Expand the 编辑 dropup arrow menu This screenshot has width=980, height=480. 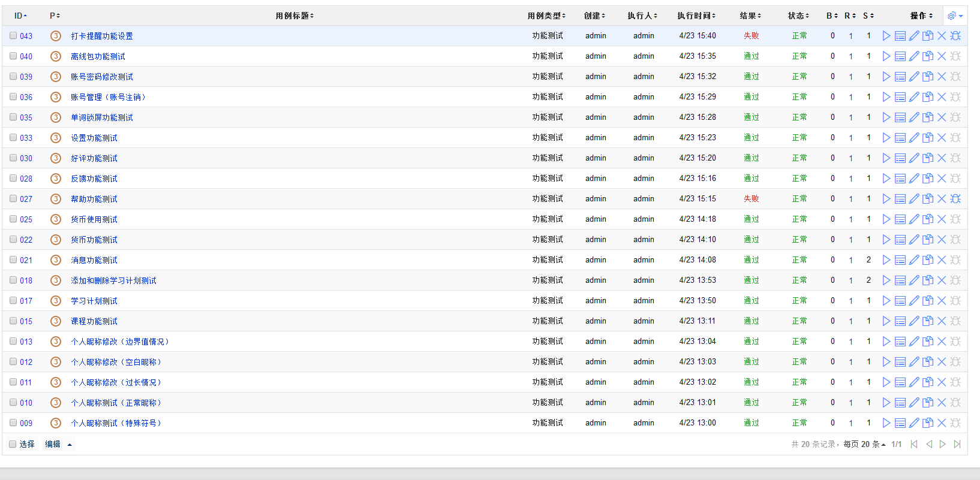pyautogui.click(x=70, y=445)
